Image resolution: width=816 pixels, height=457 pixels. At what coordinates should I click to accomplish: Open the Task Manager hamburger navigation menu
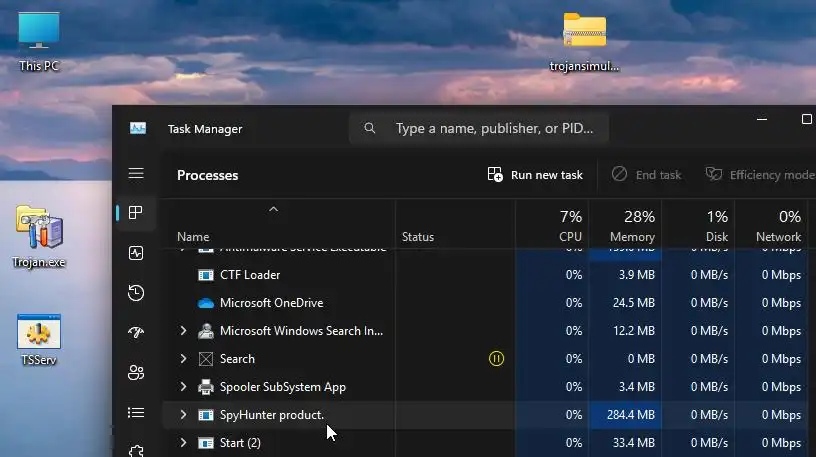click(x=136, y=173)
